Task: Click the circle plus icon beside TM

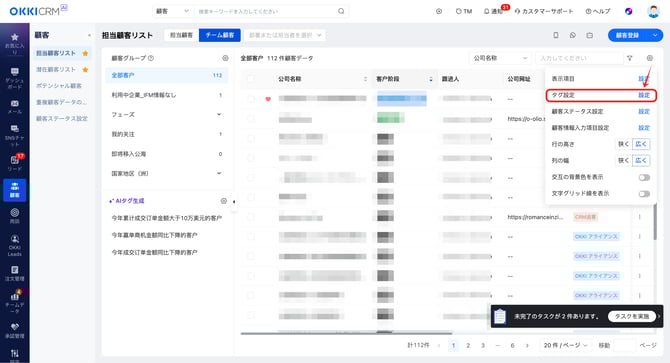Action: [439, 12]
